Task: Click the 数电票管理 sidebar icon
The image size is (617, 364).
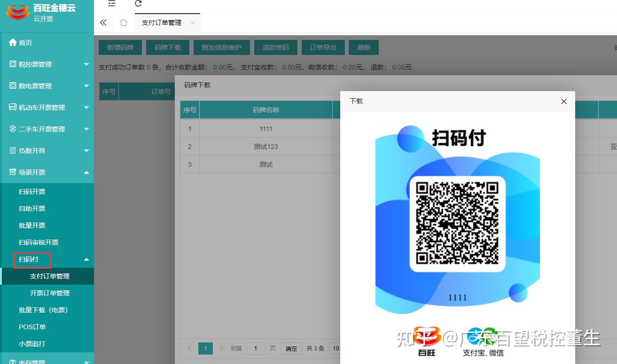Action: [13, 86]
